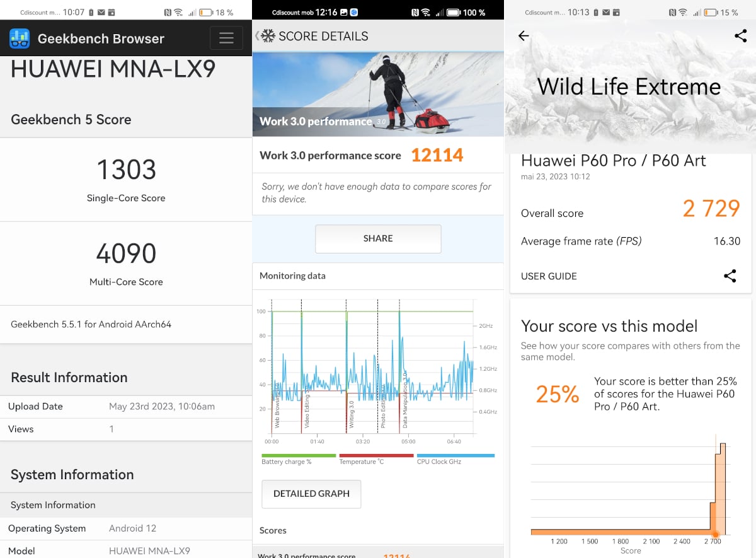Image resolution: width=756 pixels, height=558 pixels.
Task: Tap the mai 23, 2023 10:12 date
Action: tap(555, 177)
